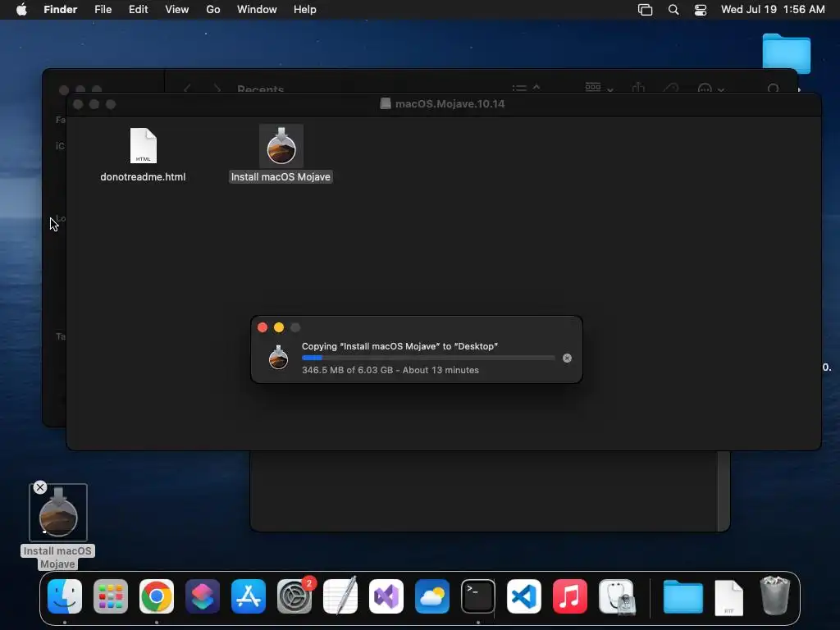This screenshot has height=630, width=840.
Task: Cancel copy using X badge on Desktop icon
Action: pyautogui.click(x=40, y=487)
